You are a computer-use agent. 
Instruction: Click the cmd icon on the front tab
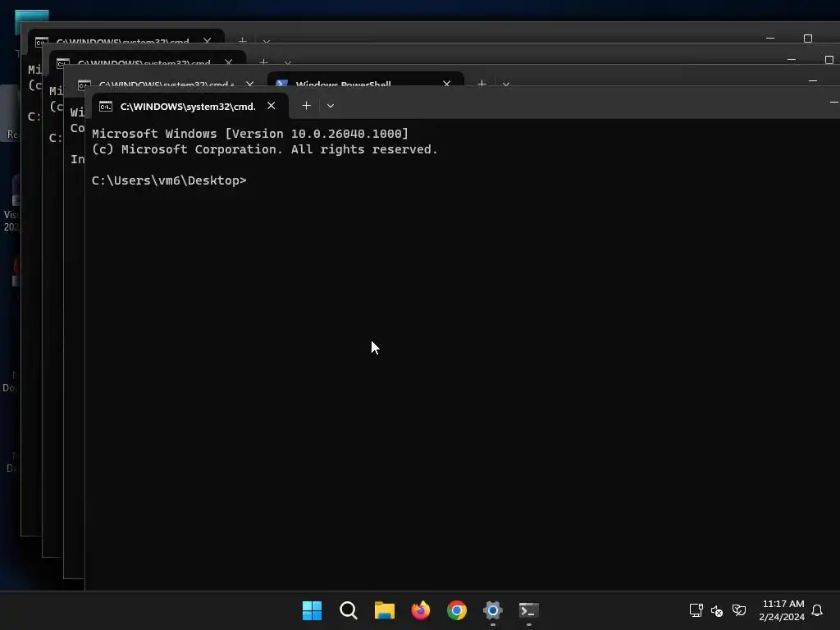pyautogui.click(x=106, y=106)
